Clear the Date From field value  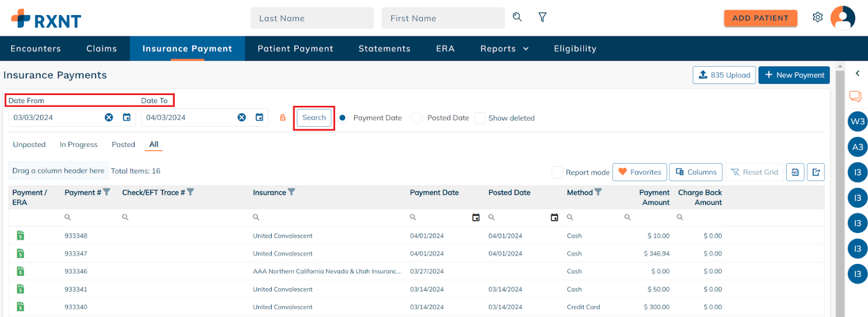click(x=109, y=118)
